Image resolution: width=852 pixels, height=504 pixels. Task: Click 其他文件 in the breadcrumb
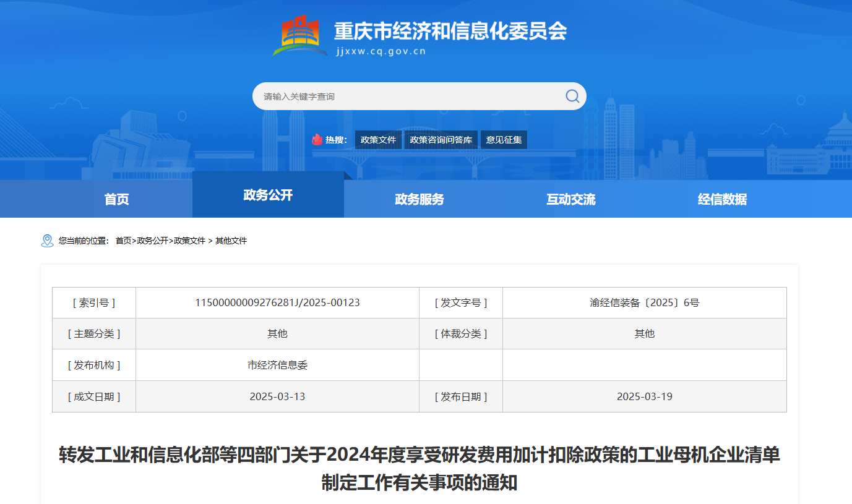tap(231, 241)
